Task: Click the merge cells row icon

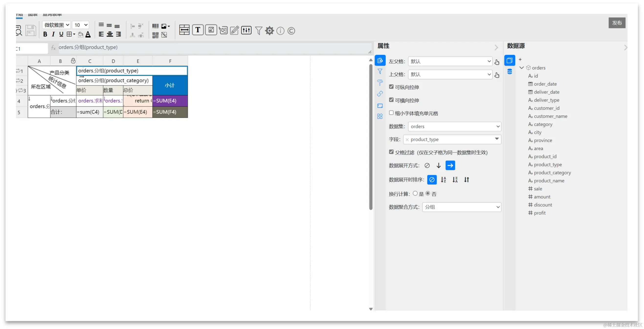Action: point(184,30)
